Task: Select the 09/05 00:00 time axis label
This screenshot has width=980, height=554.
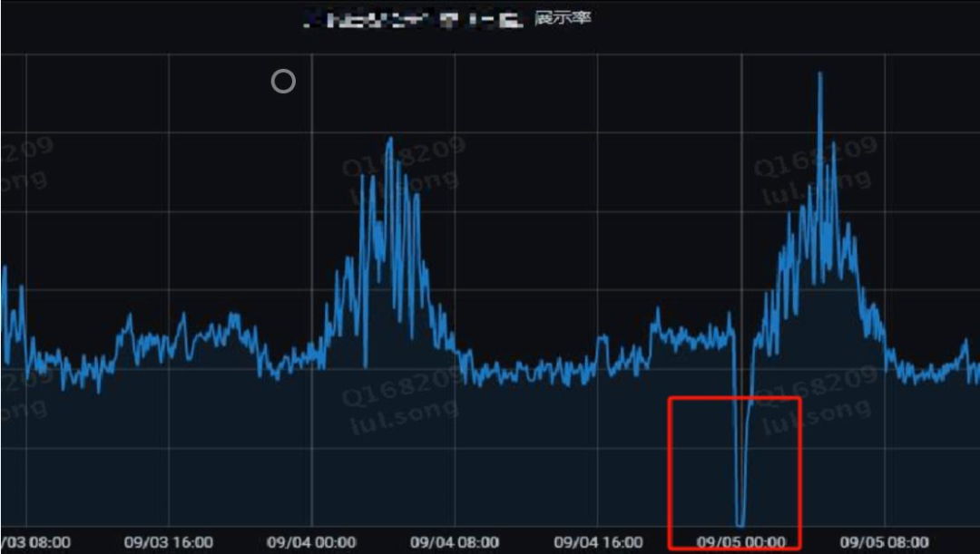Action: (741, 541)
